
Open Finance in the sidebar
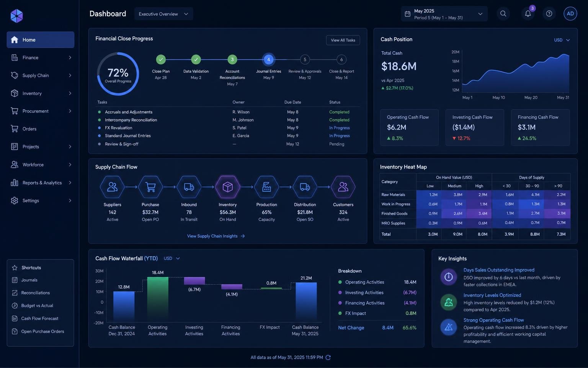coord(41,58)
